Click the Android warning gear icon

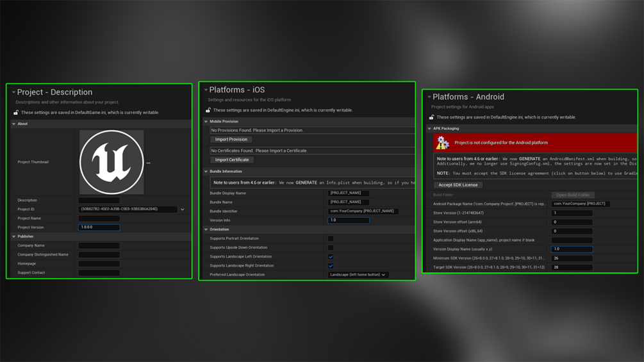pos(442,143)
